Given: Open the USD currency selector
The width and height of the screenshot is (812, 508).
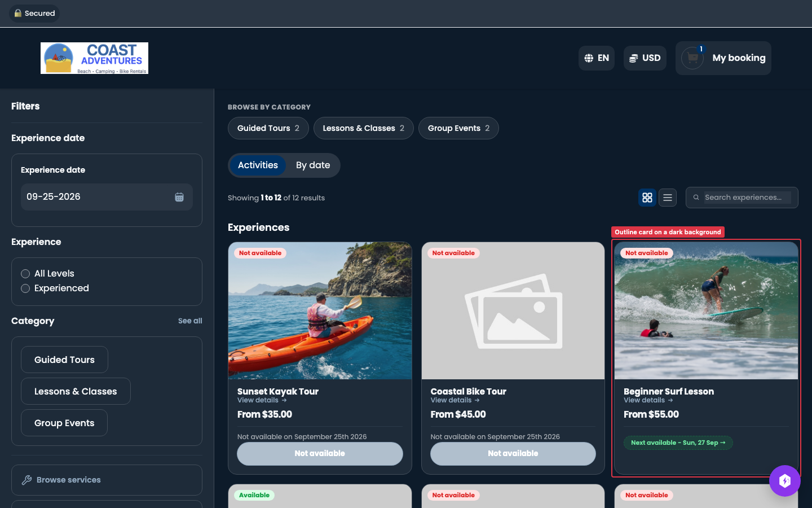Looking at the screenshot, I should coord(645,58).
